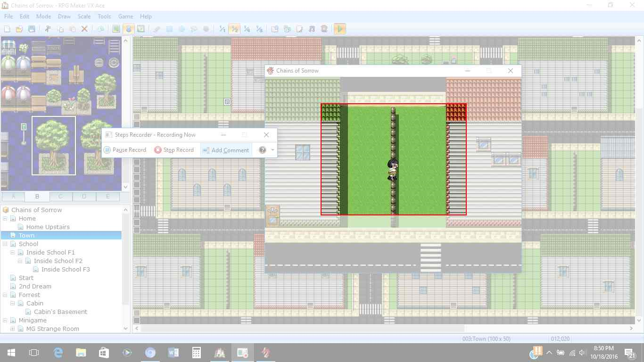Open Word from the taskbar
644x362 pixels.
pyautogui.click(x=173, y=353)
